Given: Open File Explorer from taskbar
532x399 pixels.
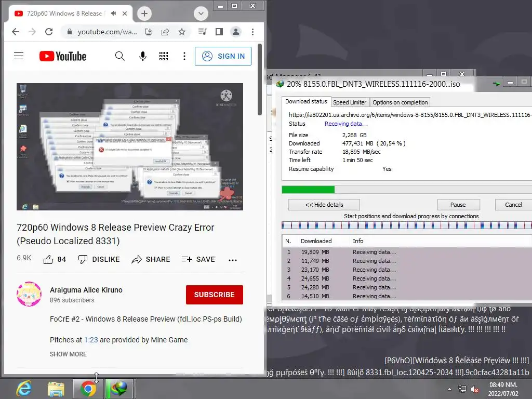Looking at the screenshot, I should tap(56, 389).
